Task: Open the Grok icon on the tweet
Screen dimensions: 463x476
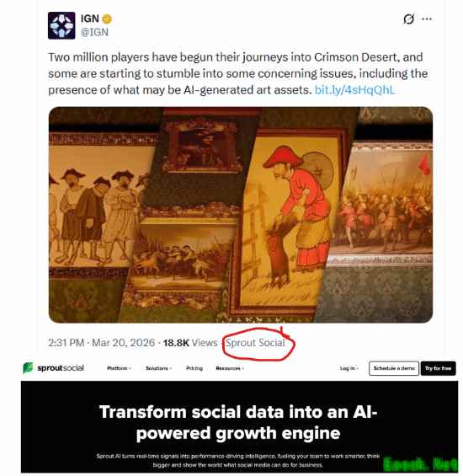Action: click(x=408, y=19)
